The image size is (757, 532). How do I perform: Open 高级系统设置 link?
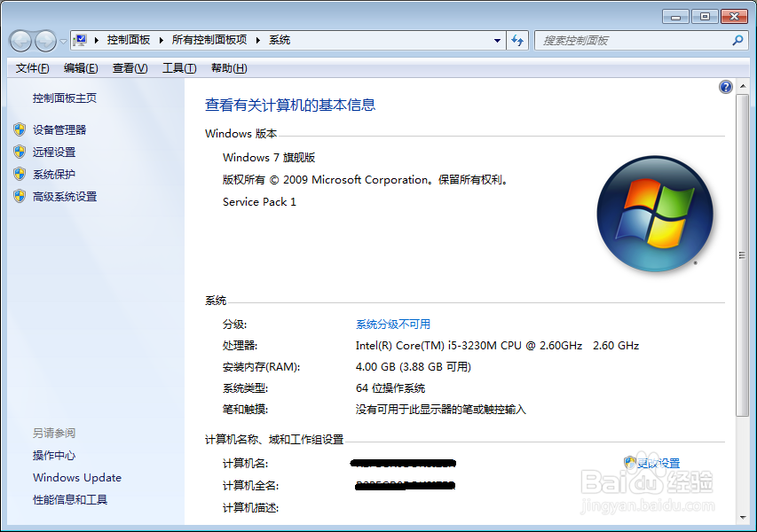tap(65, 196)
